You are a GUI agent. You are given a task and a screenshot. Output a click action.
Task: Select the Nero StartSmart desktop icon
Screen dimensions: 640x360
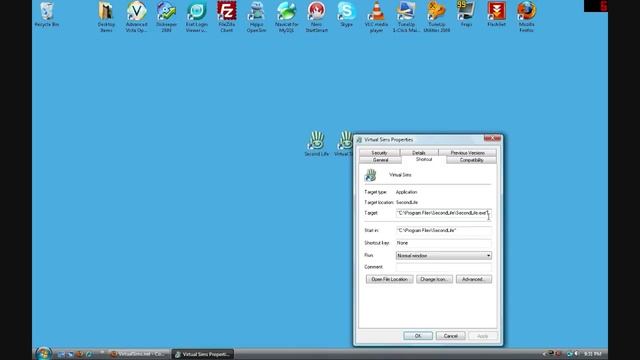316,16
